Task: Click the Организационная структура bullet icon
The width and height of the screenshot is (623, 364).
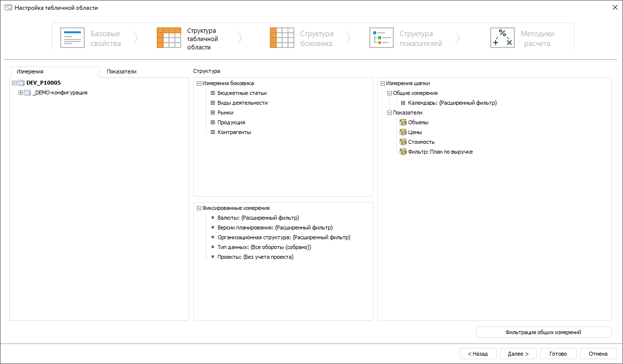Action: [x=213, y=237]
